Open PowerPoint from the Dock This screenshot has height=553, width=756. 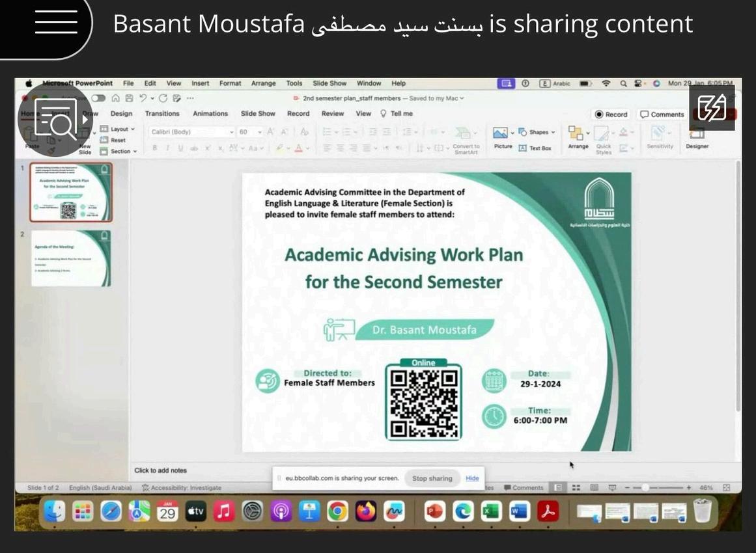coord(435,511)
